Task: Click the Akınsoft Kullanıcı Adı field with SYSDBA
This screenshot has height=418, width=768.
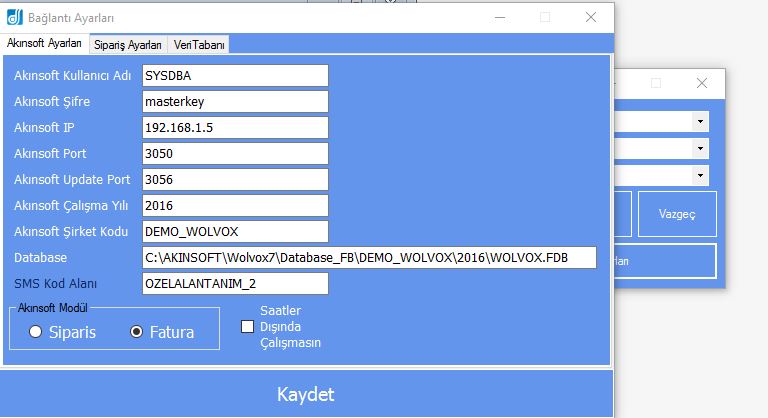Action: click(x=235, y=76)
